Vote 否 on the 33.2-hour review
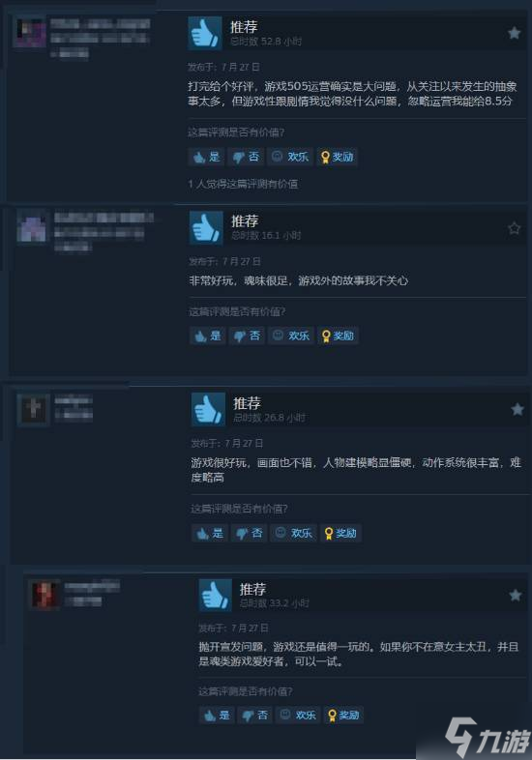Image resolution: width=532 pixels, height=760 pixels. (254, 715)
